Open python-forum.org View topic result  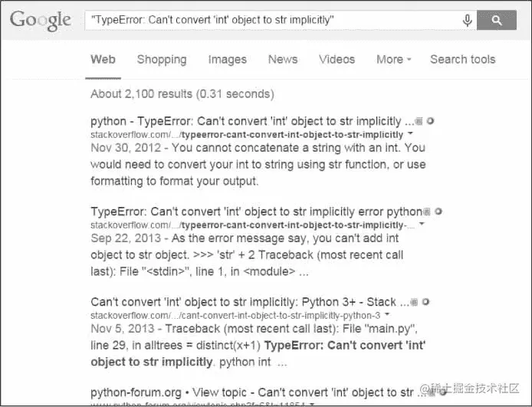point(257,392)
